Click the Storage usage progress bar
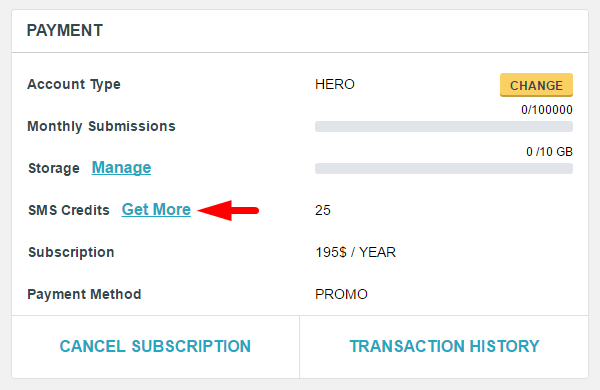 (x=444, y=168)
